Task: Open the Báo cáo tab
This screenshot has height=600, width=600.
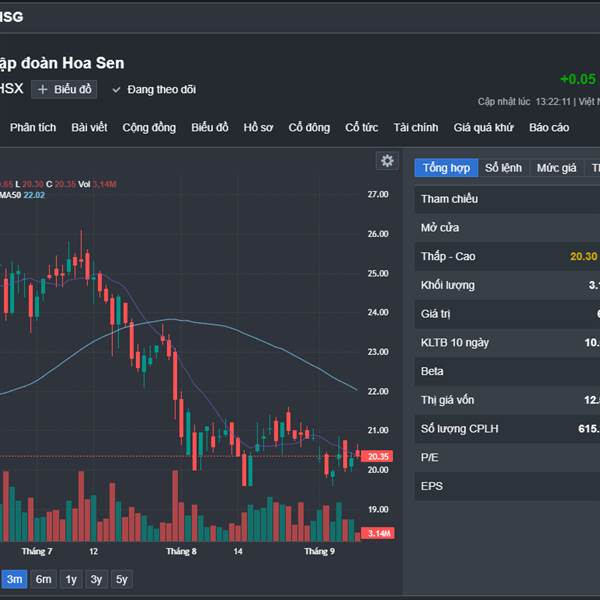Action: (x=549, y=127)
